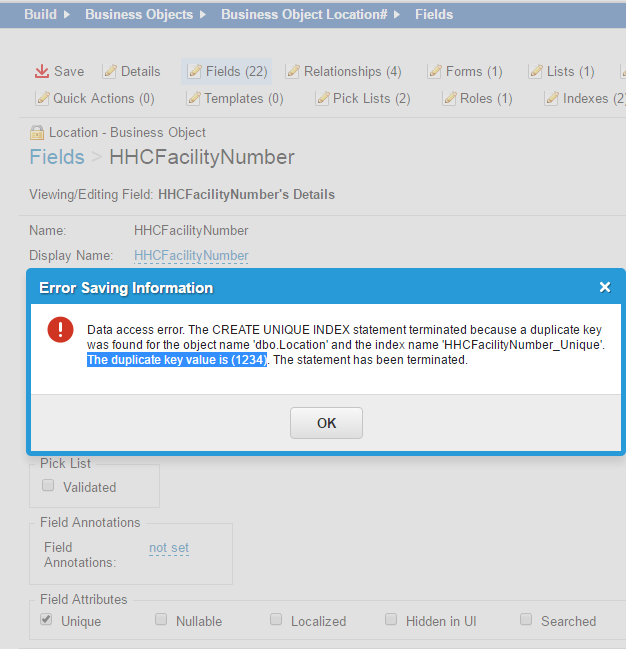Screen dimensions: 626x649
Task: Close the Error Saving Information dialog
Action: (604, 287)
